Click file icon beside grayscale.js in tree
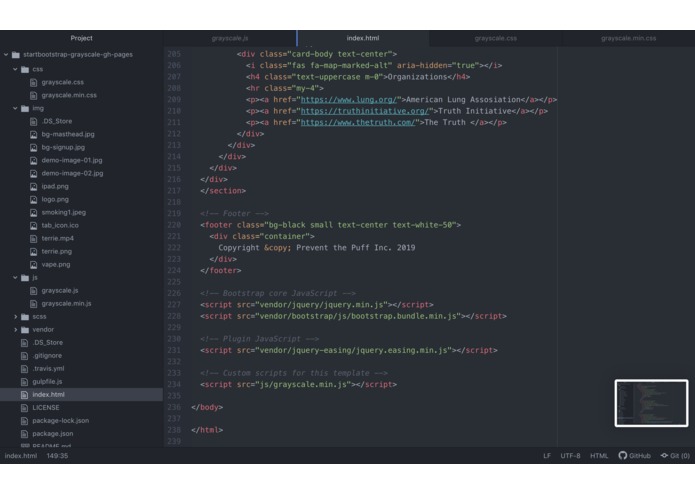This screenshot has height=494, width=695. pyautogui.click(x=33, y=291)
